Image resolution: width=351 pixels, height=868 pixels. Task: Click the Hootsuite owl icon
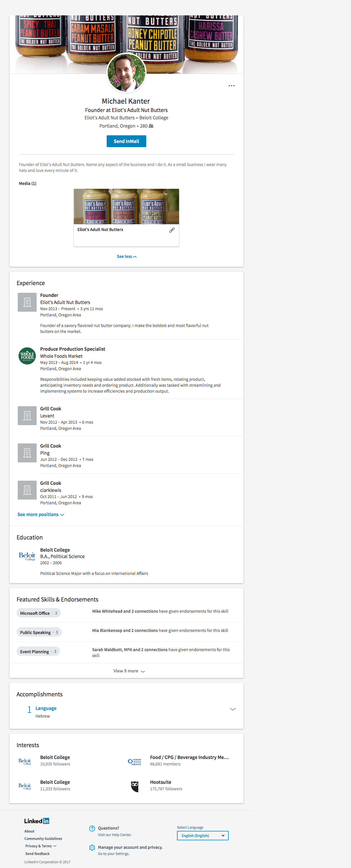(135, 786)
